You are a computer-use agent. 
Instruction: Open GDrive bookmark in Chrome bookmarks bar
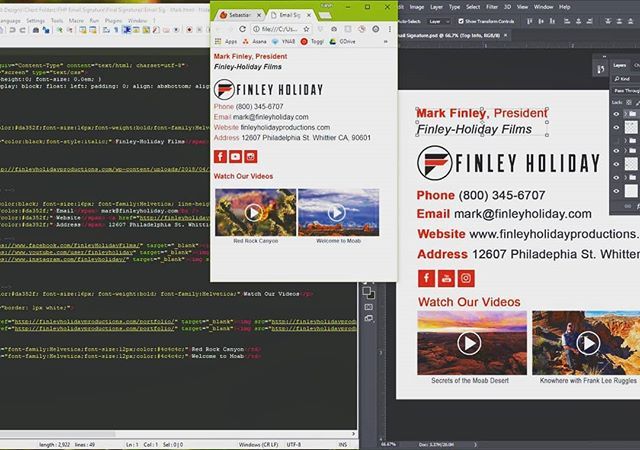pos(343,42)
